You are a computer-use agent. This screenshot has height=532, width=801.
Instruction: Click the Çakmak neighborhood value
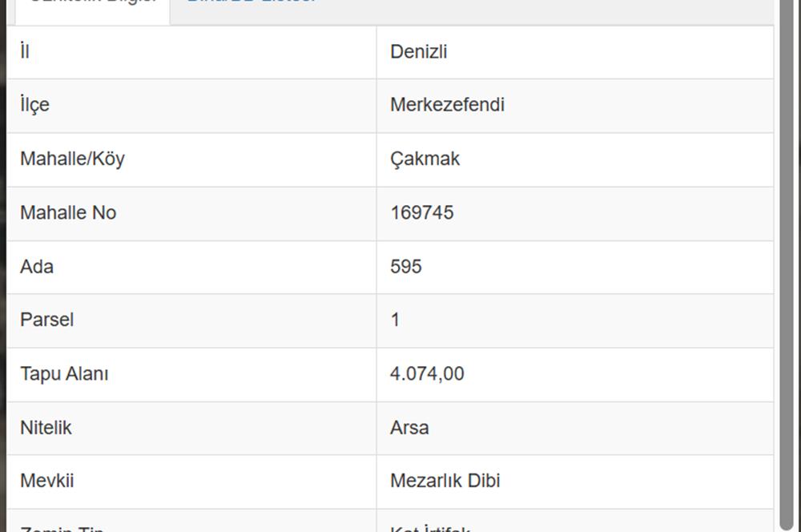click(425, 159)
